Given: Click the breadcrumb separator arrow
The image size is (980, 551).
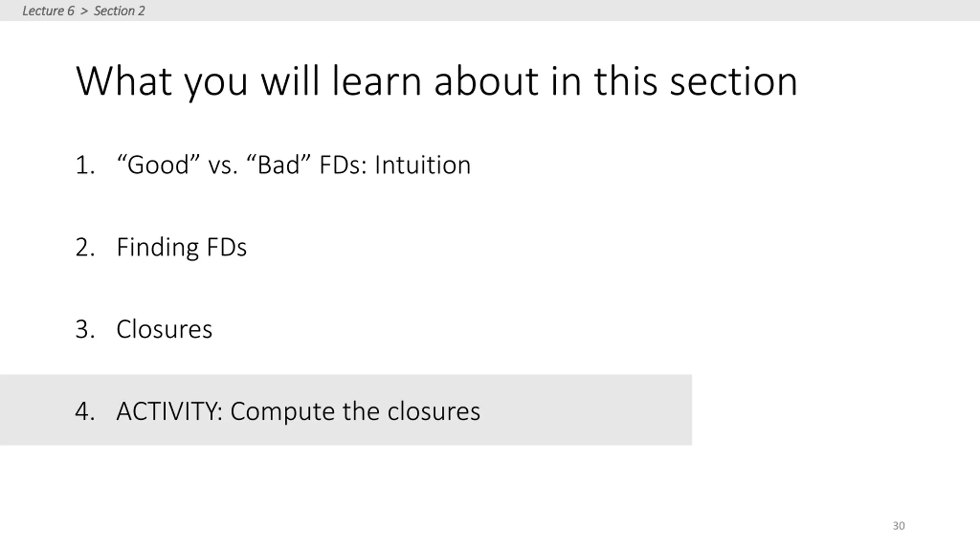Looking at the screenshot, I should (84, 11).
